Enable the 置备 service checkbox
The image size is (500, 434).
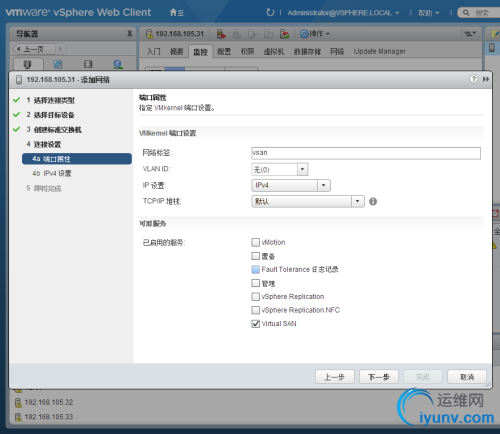coord(255,256)
